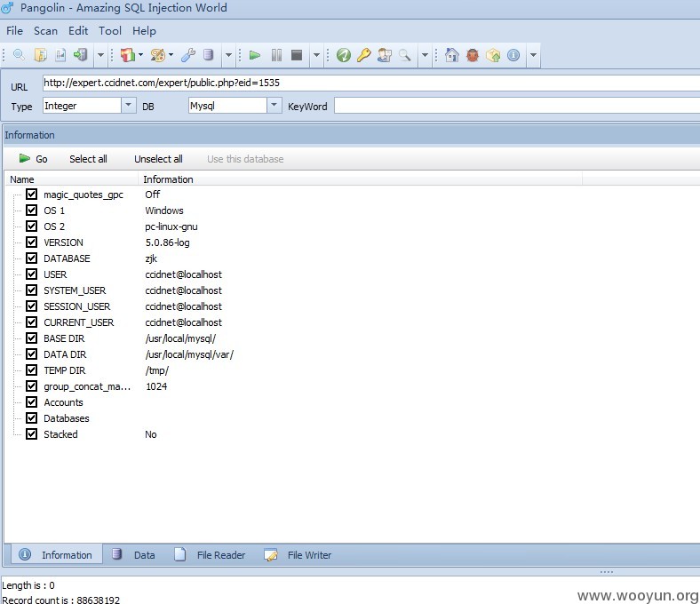Click the Unselect all button
This screenshot has height=604, width=700.
[158, 159]
